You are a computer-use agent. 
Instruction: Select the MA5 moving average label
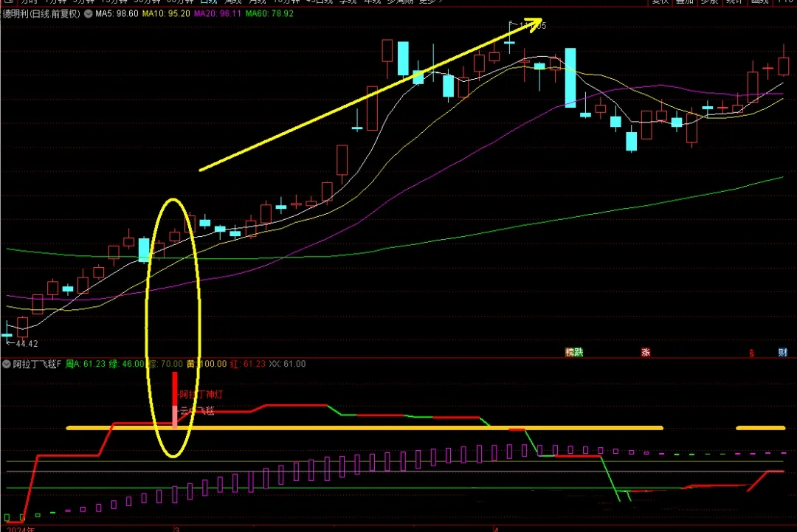tap(118, 13)
